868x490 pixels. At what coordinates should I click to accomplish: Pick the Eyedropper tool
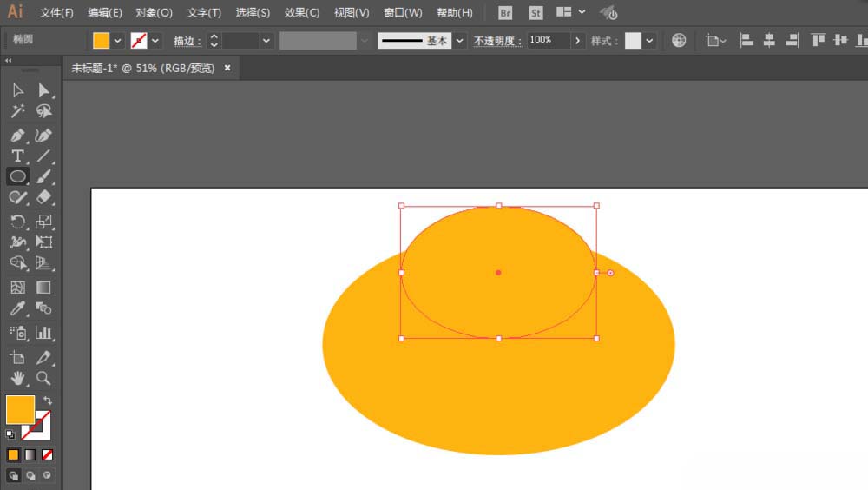click(x=17, y=308)
